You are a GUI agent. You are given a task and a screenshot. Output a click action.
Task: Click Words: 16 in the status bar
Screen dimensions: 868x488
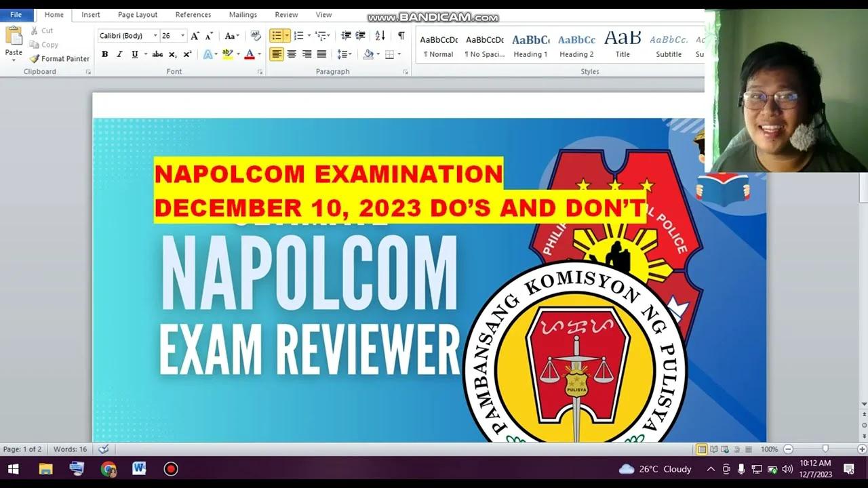(71, 449)
